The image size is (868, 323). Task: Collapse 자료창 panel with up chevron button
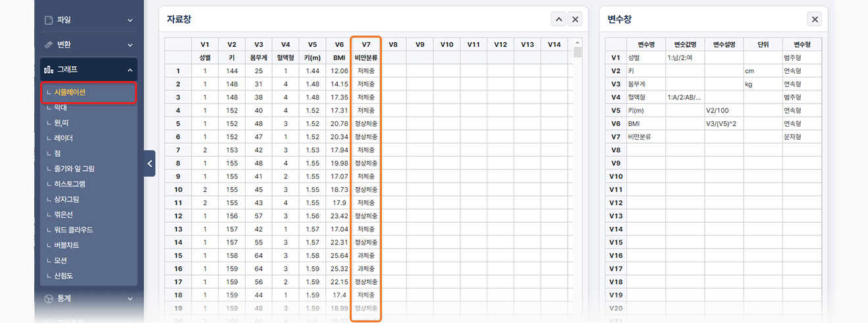[558, 20]
